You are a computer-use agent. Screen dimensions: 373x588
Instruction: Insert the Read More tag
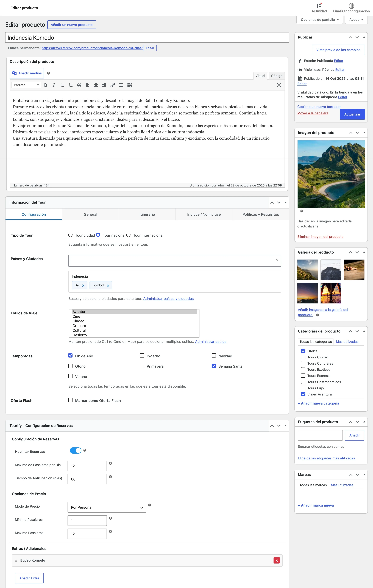pyautogui.click(x=121, y=85)
